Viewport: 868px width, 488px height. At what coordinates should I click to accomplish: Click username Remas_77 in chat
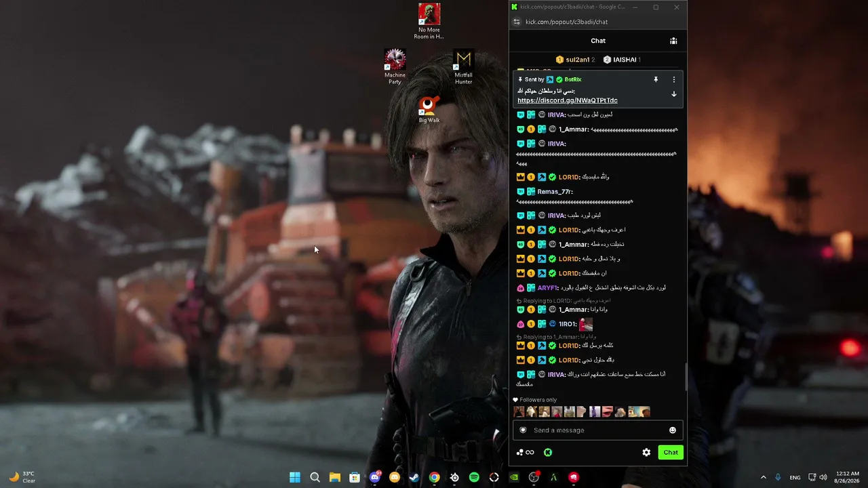point(555,192)
